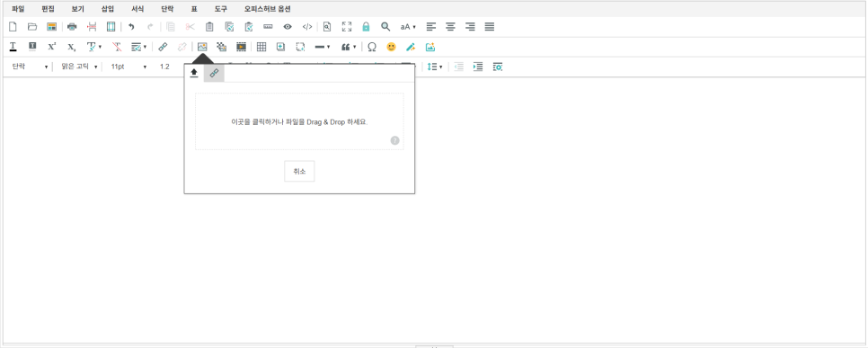Image resolution: width=868 pixels, height=348 pixels.
Task: Click the open file folder icon
Action: (32, 27)
